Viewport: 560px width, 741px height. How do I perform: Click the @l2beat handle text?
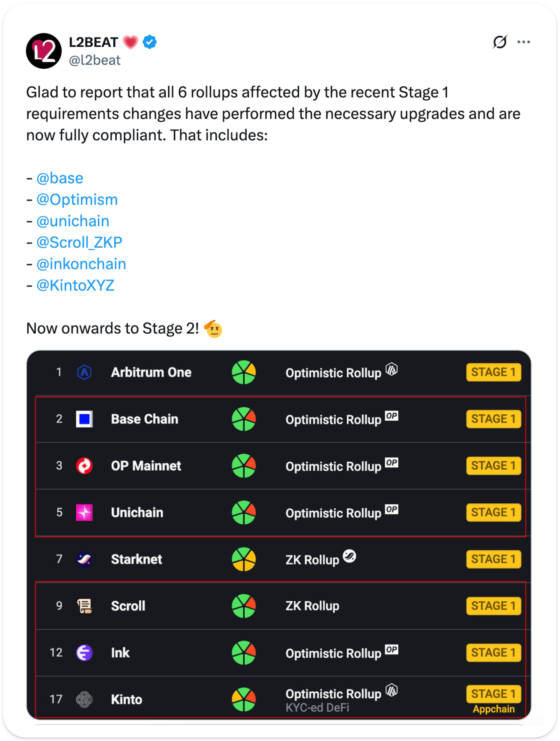94,60
